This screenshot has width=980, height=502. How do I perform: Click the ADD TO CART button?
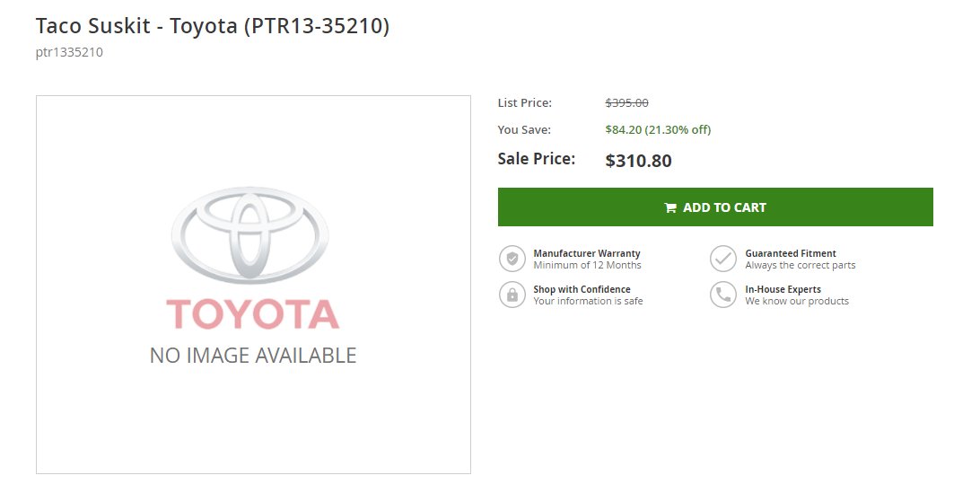pyautogui.click(x=715, y=207)
